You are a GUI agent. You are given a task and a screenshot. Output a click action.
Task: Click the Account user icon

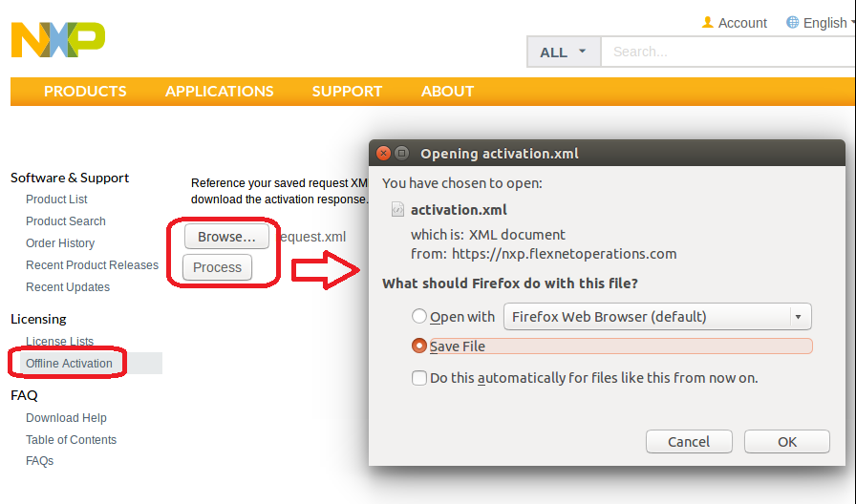[x=708, y=22]
